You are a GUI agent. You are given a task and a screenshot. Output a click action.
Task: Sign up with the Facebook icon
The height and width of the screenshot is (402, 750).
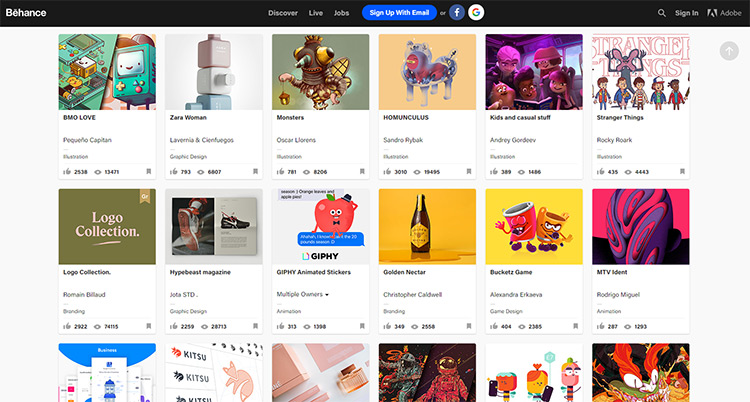pyautogui.click(x=457, y=12)
